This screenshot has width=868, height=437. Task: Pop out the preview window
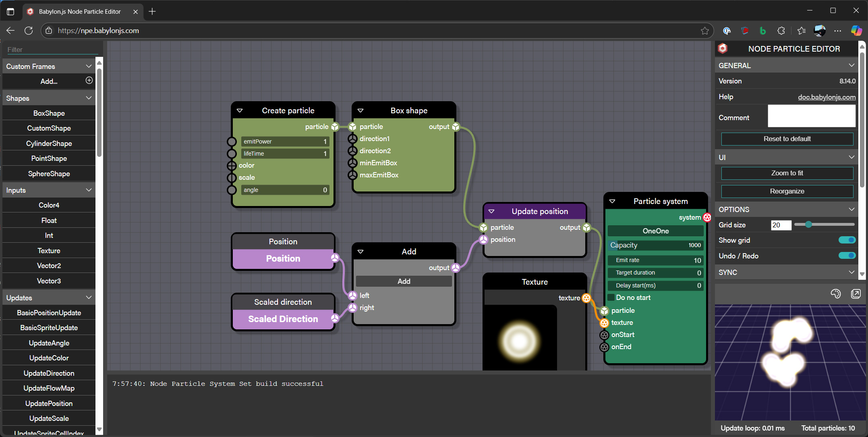click(856, 294)
